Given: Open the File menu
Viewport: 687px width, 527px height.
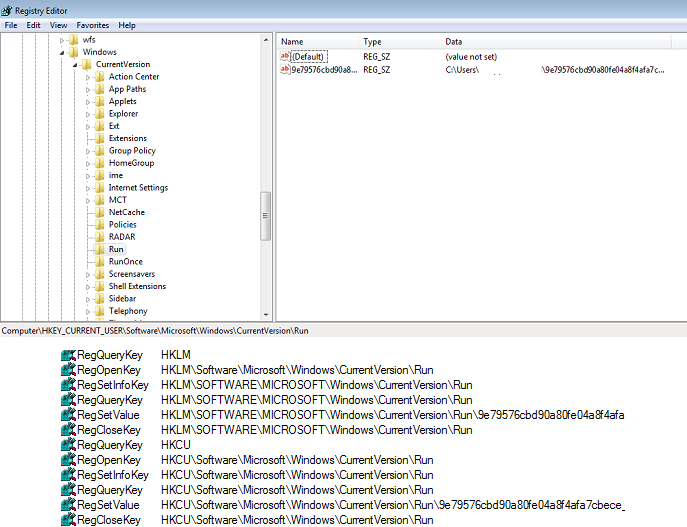Looking at the screenshot, I should click(11, 25).
